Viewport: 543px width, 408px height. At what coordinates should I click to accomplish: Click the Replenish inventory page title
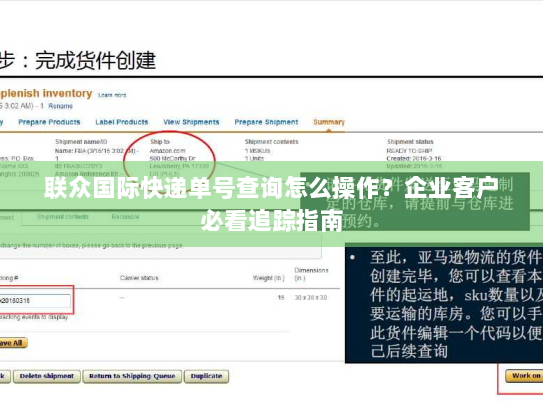click(46, 94)
